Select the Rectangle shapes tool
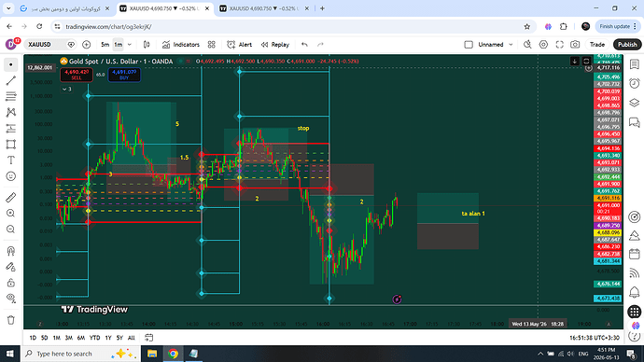This screenshot has width=644, height=362. point(10,145)
